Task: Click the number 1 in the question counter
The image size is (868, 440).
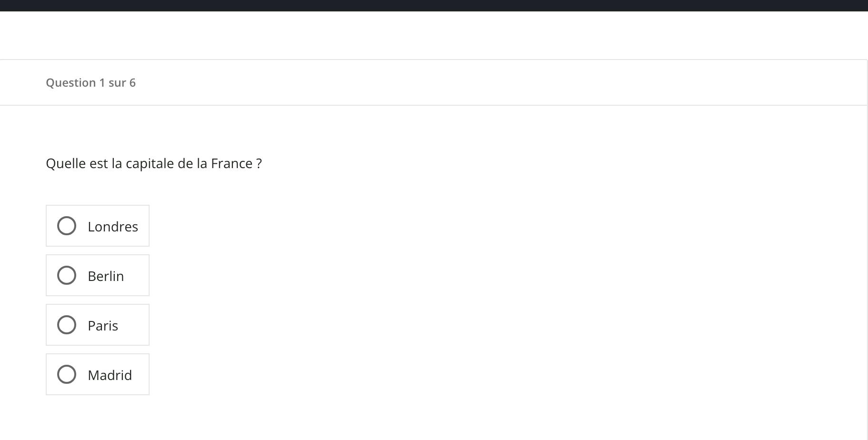Action: (x=102, y=83)
